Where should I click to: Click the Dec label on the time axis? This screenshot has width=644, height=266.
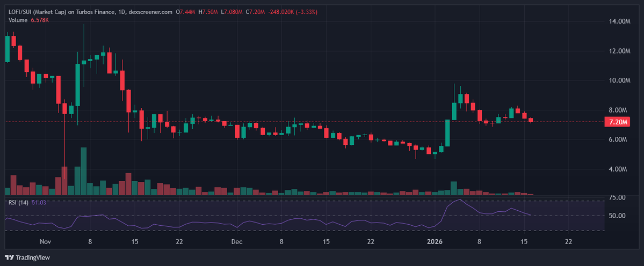(236, 242)
